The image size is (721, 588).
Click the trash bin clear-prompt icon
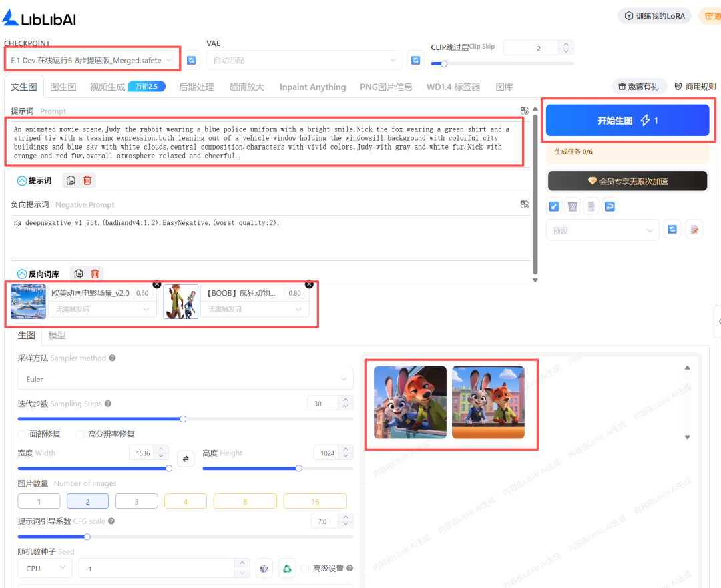click(x=573, y=206)
